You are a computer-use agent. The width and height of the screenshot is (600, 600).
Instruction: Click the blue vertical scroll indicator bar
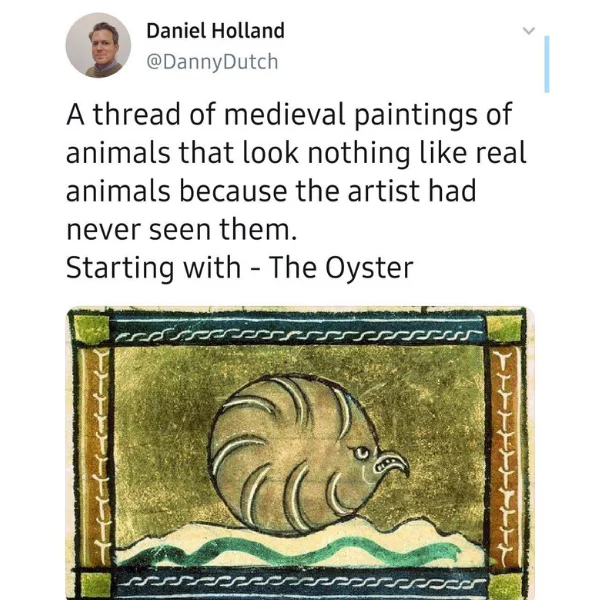(547, 64)
